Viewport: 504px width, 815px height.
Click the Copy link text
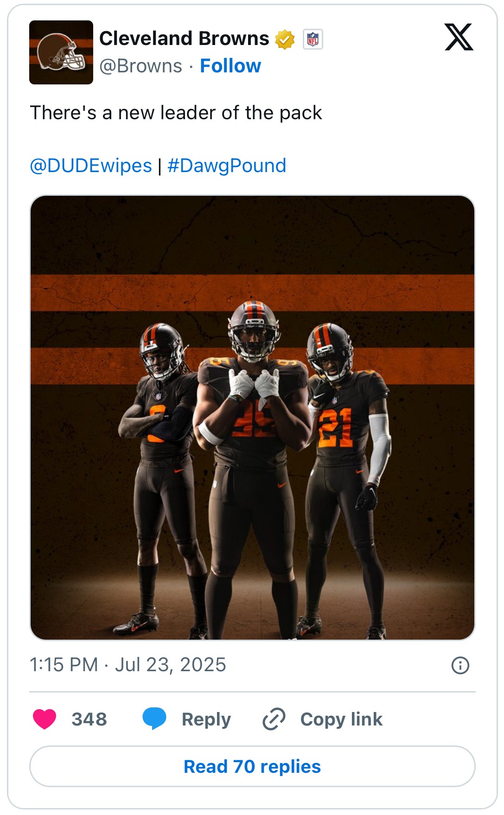341,719
